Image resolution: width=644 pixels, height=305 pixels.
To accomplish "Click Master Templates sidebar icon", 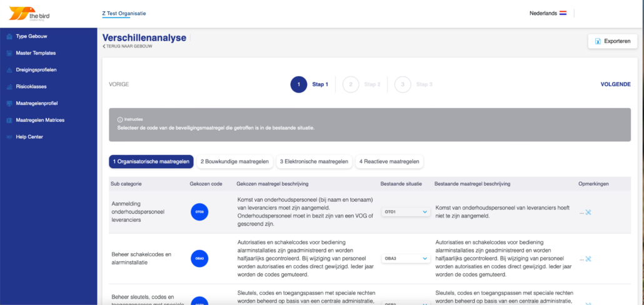I will click(9, 53).
